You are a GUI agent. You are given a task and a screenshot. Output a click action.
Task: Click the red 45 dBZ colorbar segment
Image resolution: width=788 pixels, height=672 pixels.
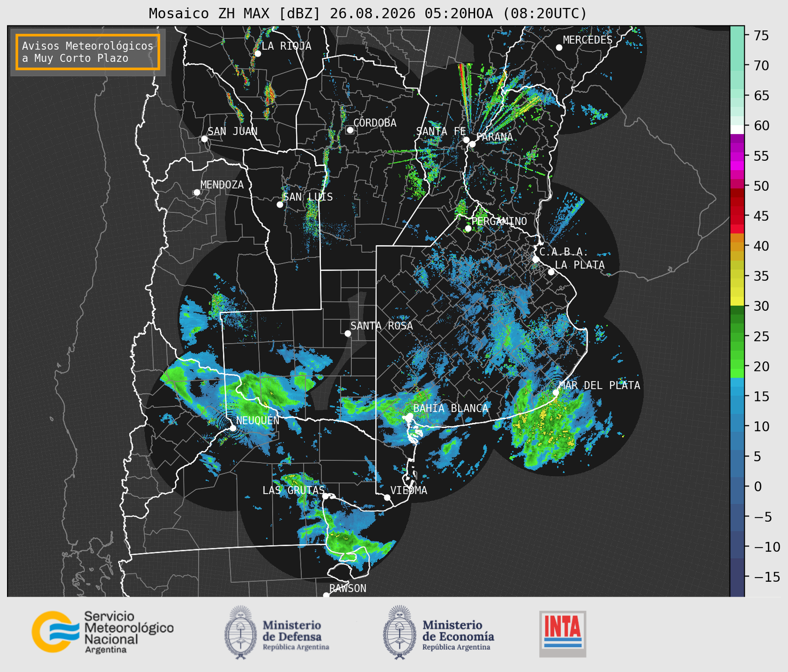737,216
